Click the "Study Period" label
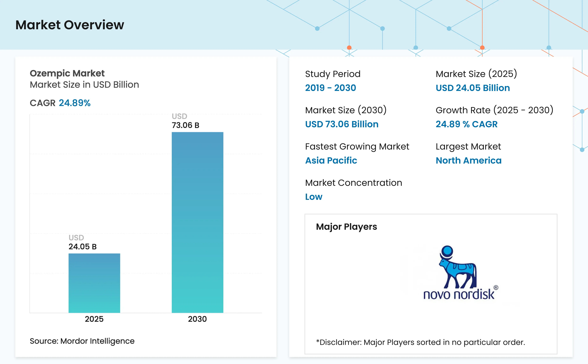Screen dimensions: 588x364 click(x=333, y=74)
